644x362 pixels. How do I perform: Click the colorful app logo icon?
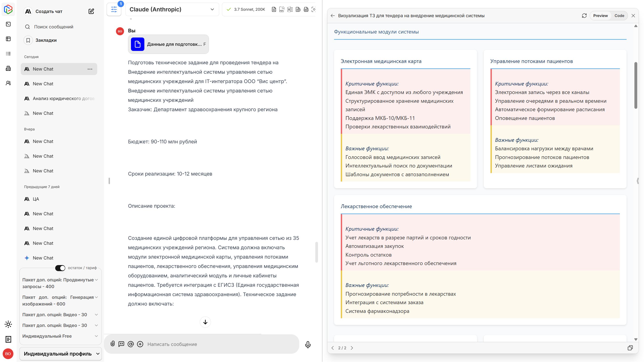pyautogui.click(x=8, y=9)
